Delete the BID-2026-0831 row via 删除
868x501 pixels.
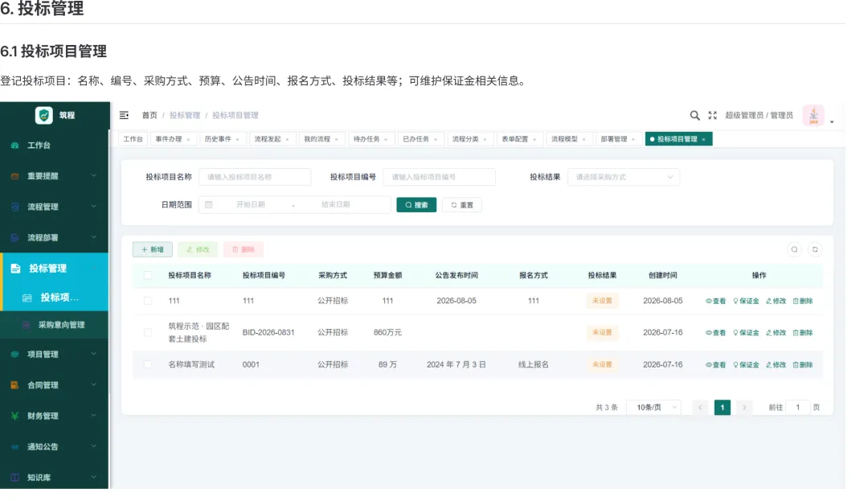[803, 333]
